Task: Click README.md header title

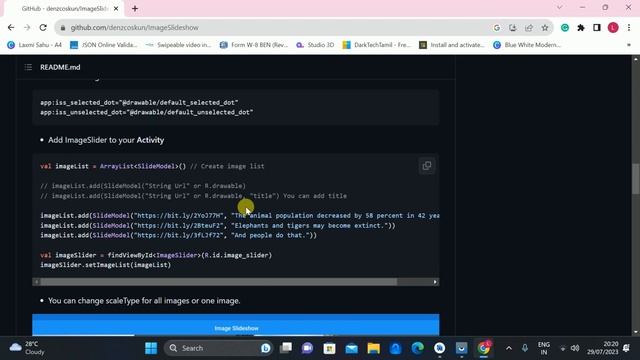Action: [60, 67]
